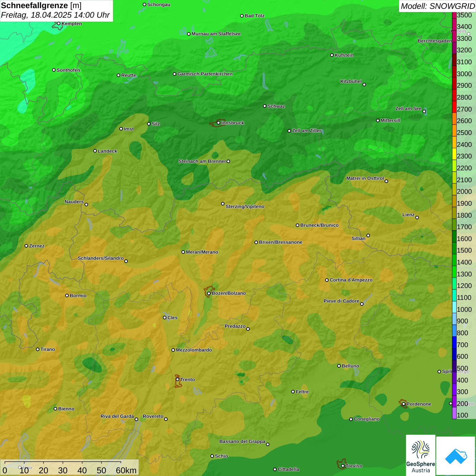476x476 pixels.
Task: Click the "Garmisch-Partenkirchen" label
Action: tap(205, 74)
